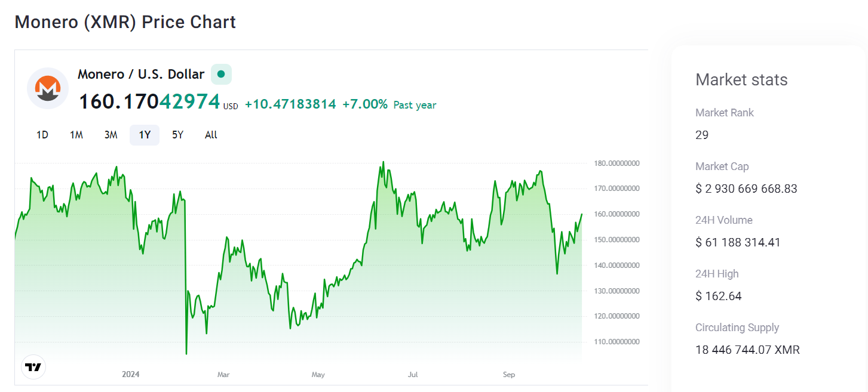Select the 3M time range tab

pos(111,135)
